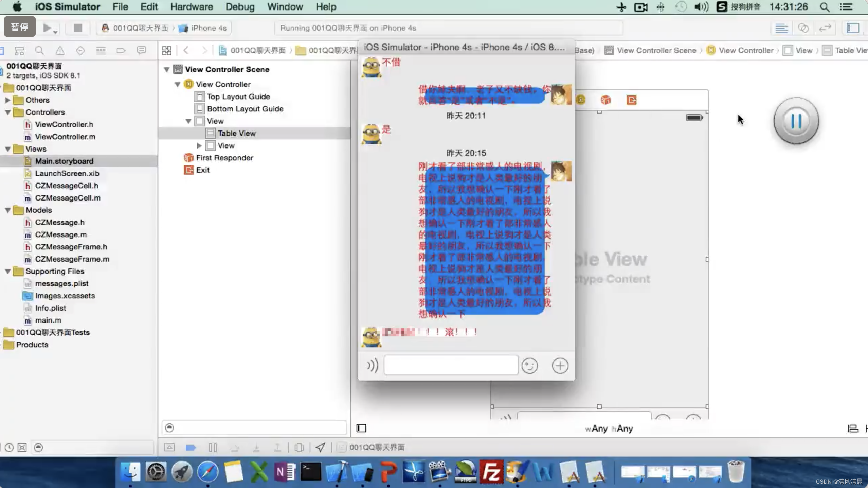The image size is (868, 488).
Task: Click the round pause overlay button
Action: tap(796, 121)
